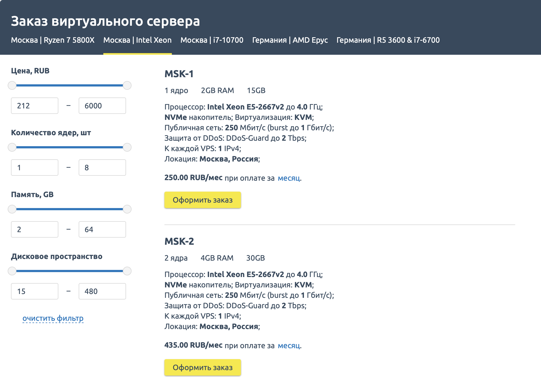Click the maximum memory field showing 64

(102, 229)
